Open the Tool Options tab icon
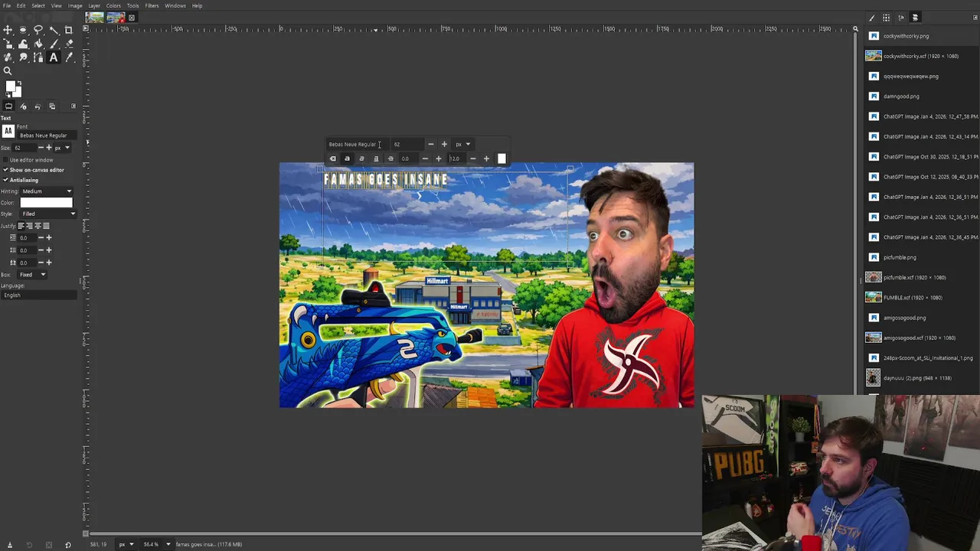This screenshot has width=980, height=551. coord(8,106)
